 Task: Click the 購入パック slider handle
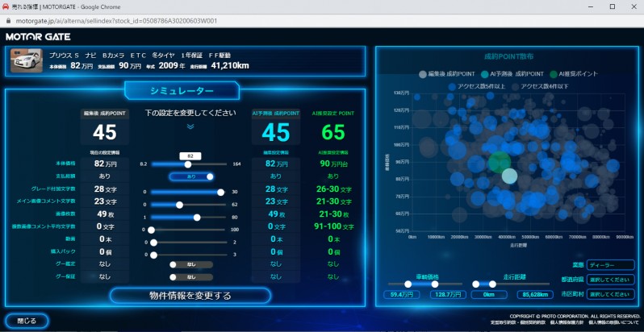tap(153, 255)
